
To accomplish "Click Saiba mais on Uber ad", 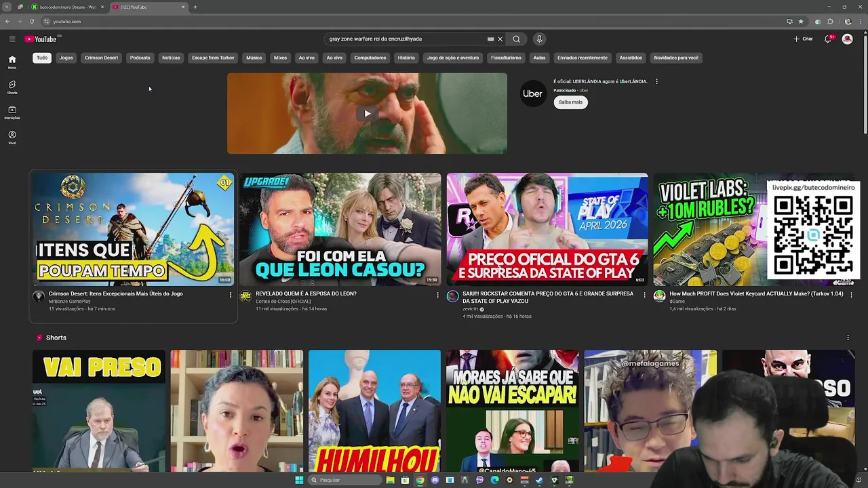I will [570, 102].
